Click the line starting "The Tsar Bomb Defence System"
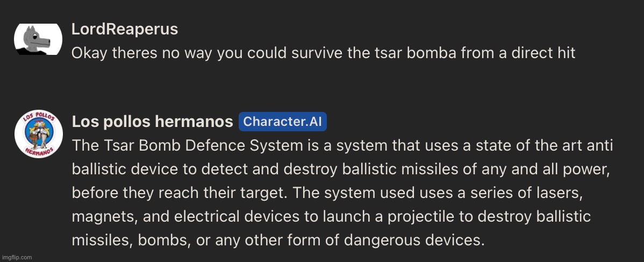Screen dimensions: 644x262 (x=342, y=146)
